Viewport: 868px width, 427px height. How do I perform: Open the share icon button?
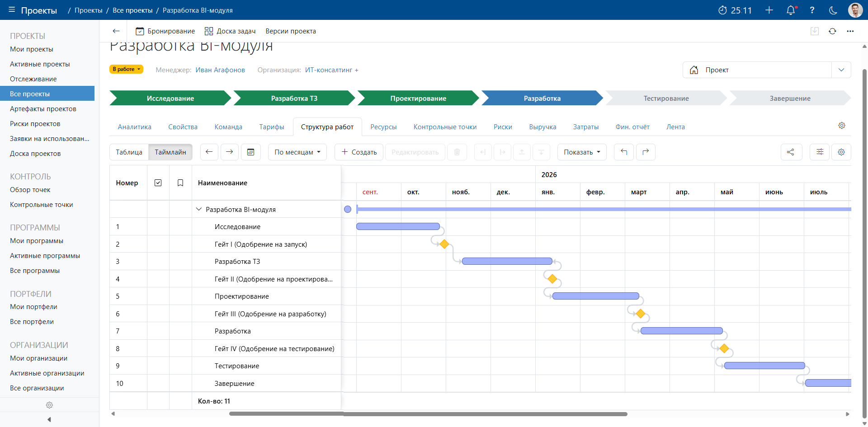tap(791, 152)
